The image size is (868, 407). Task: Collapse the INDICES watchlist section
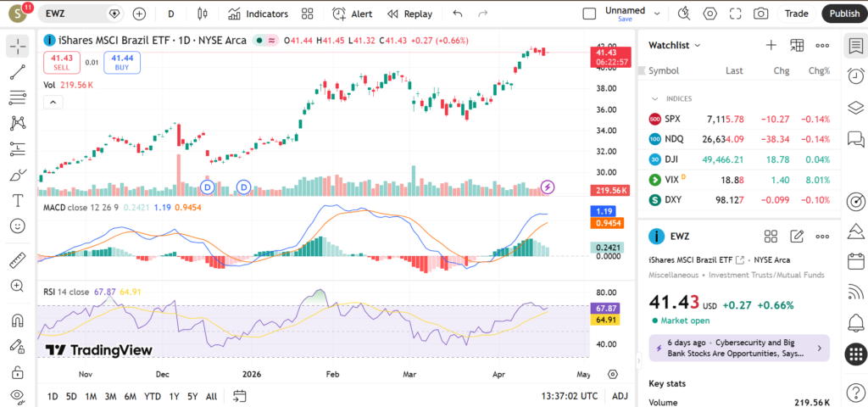point(654,98)
